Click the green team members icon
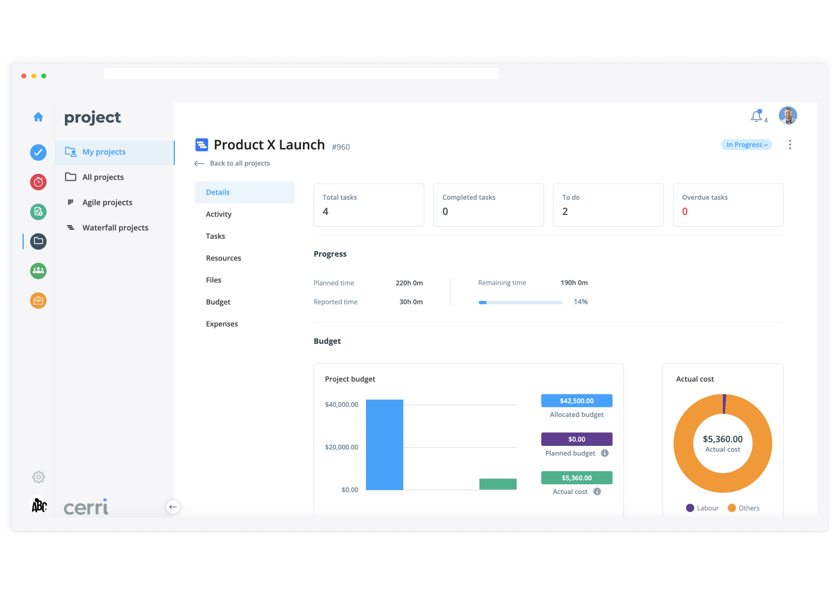Image resolution: width=840 pixels, height=616 pixels. coord(38,271)
